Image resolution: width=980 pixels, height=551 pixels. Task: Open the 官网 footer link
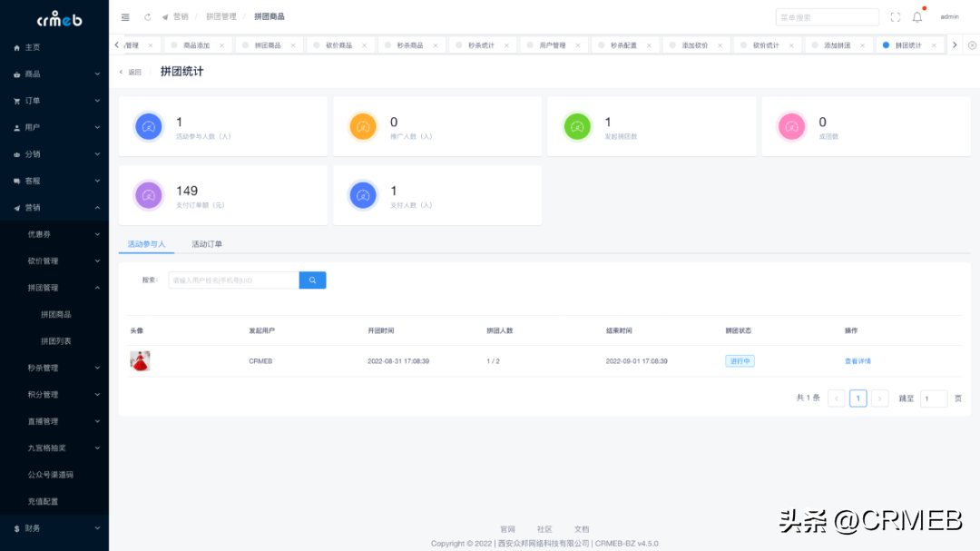tap(507, 529)
